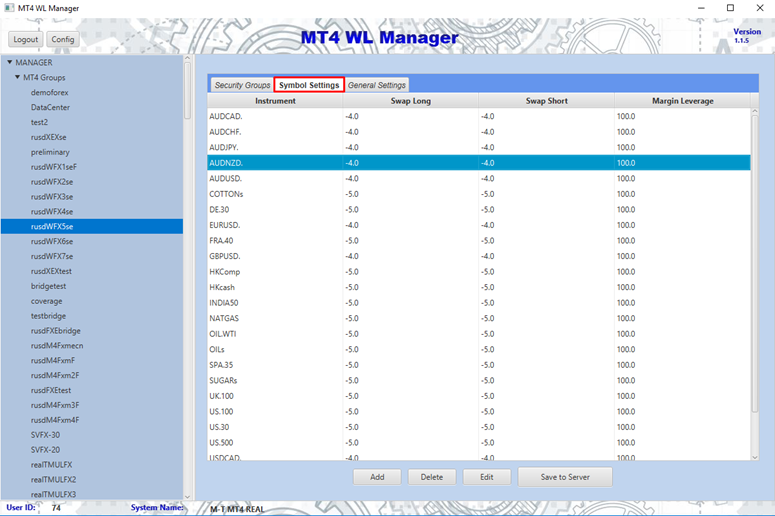The image size is (775, 516).
Task: Click the Logout button
Action: point(26,40)
